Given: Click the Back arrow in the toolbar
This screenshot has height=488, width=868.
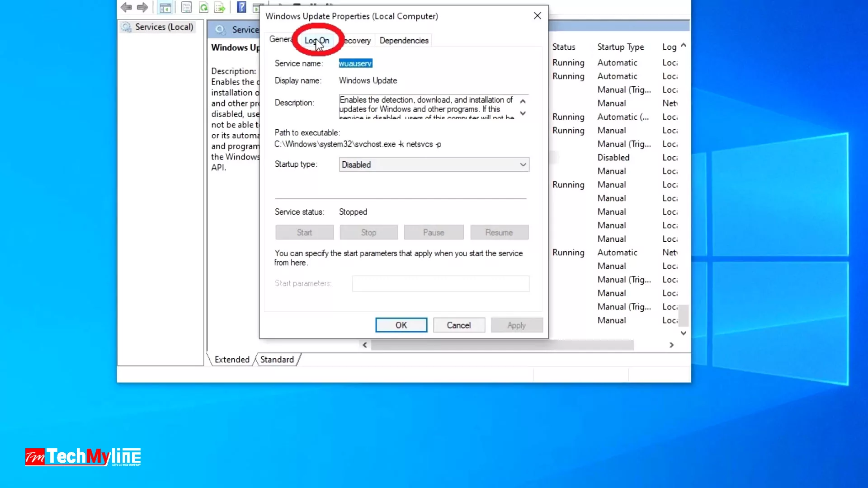Looking at the screenshot, I should coord(126,7).
